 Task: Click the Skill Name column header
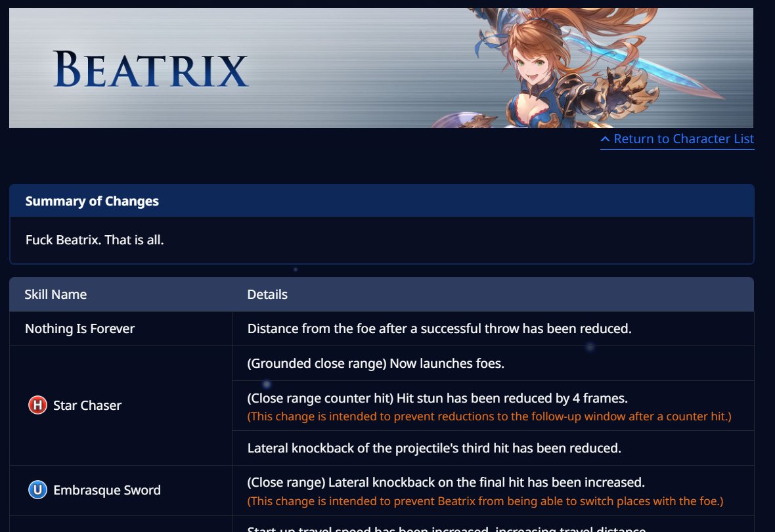pos(56,294)
